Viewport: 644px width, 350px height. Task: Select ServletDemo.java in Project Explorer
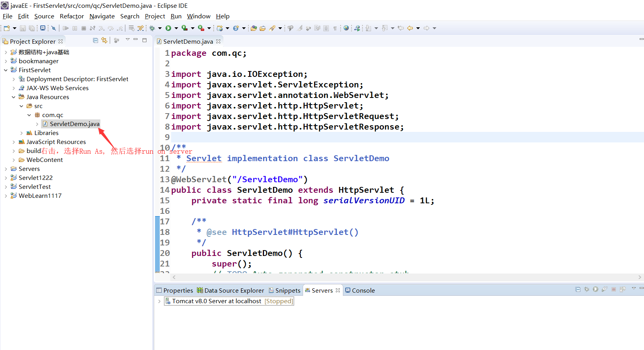(x=71, y=124)
